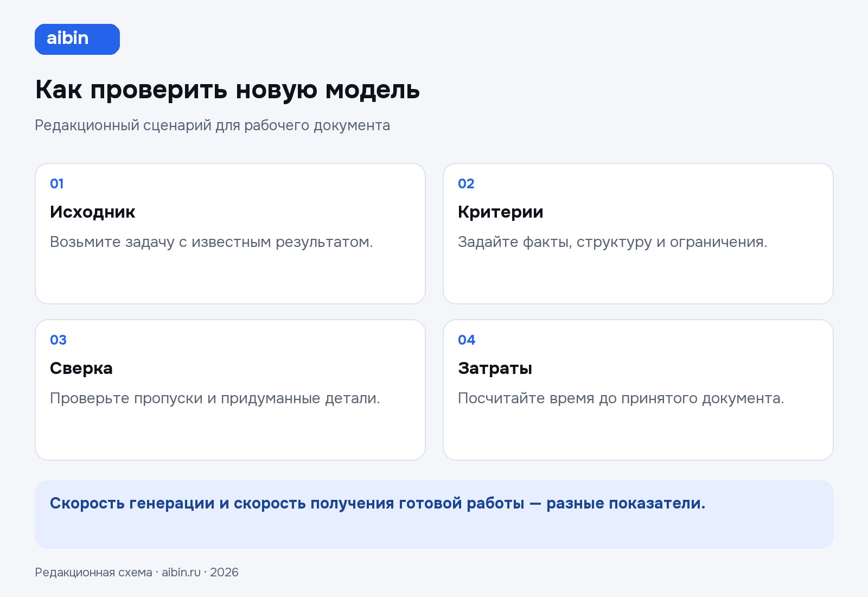Click the card title "Критерии"

click(x=500, y=212)
